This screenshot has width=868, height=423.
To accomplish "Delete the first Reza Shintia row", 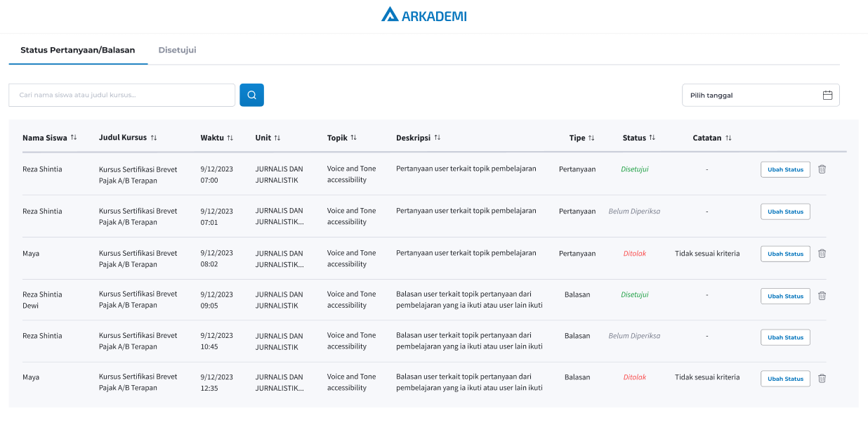I will [822, 169].
